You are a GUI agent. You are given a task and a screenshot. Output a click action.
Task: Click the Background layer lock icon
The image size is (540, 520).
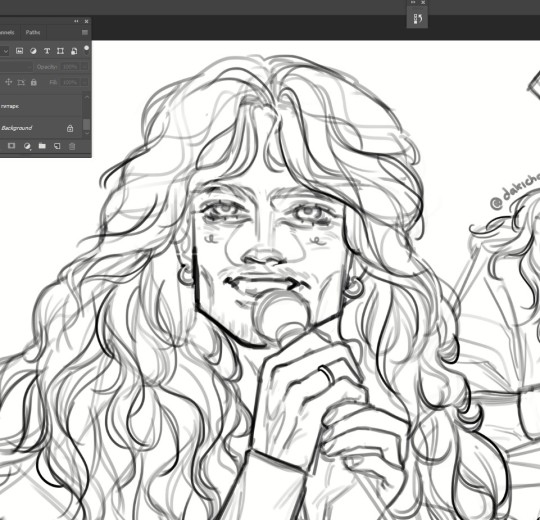[70, 128]
